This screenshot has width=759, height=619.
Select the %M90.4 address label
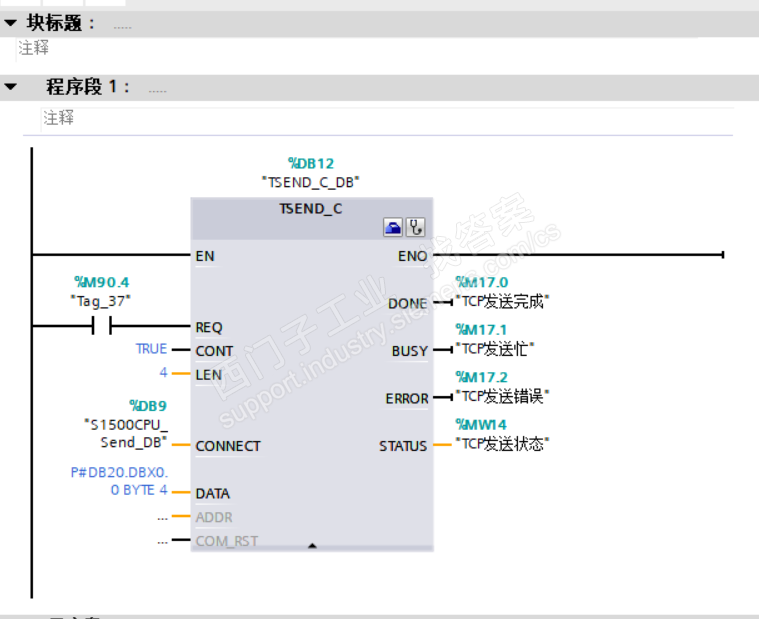point(102,282)
